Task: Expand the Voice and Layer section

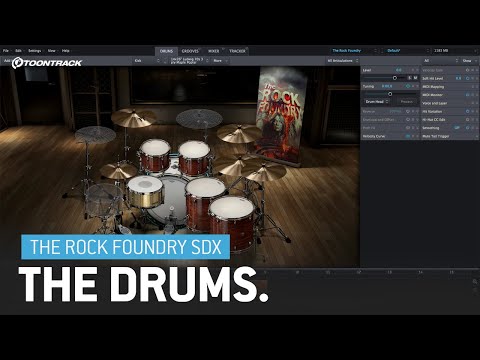Action: click(x=450, y=103)
